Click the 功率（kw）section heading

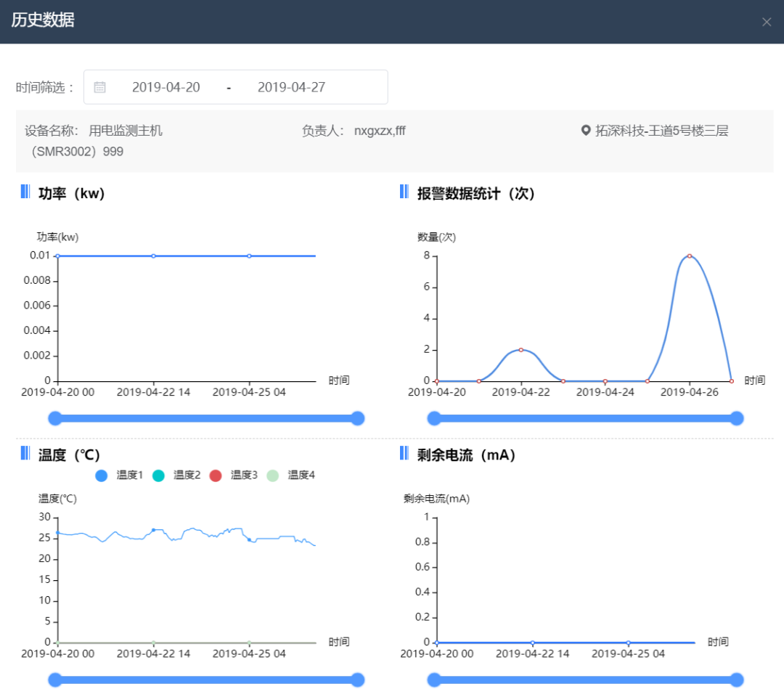point(71,194)
